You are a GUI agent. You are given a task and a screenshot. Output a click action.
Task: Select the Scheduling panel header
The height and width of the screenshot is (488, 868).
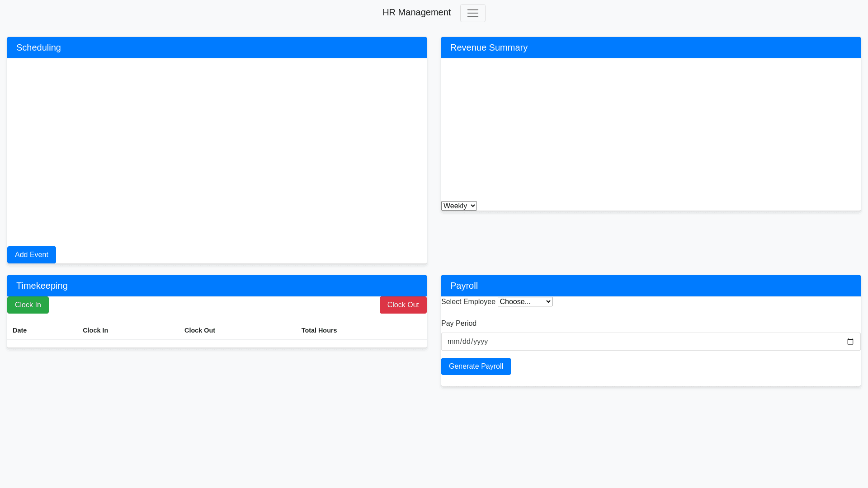[x=38, y=47]
